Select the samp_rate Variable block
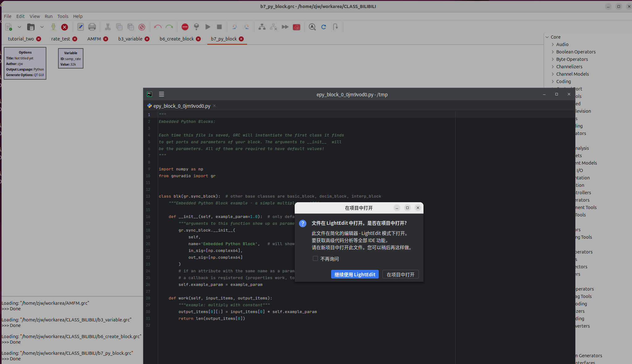The width and height of the screenshot is (632, 364). click(71, 58)
